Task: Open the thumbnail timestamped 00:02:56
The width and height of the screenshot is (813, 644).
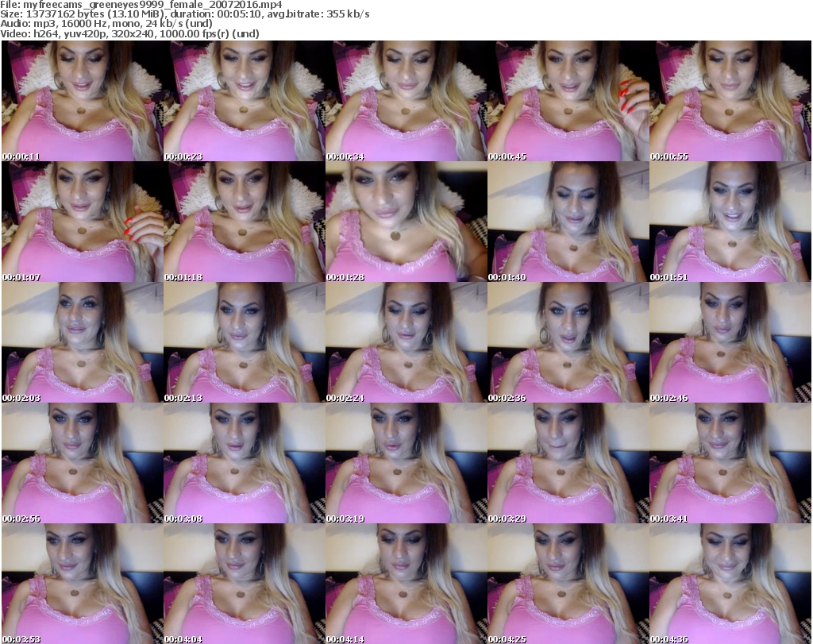Action: coord(82,464)
